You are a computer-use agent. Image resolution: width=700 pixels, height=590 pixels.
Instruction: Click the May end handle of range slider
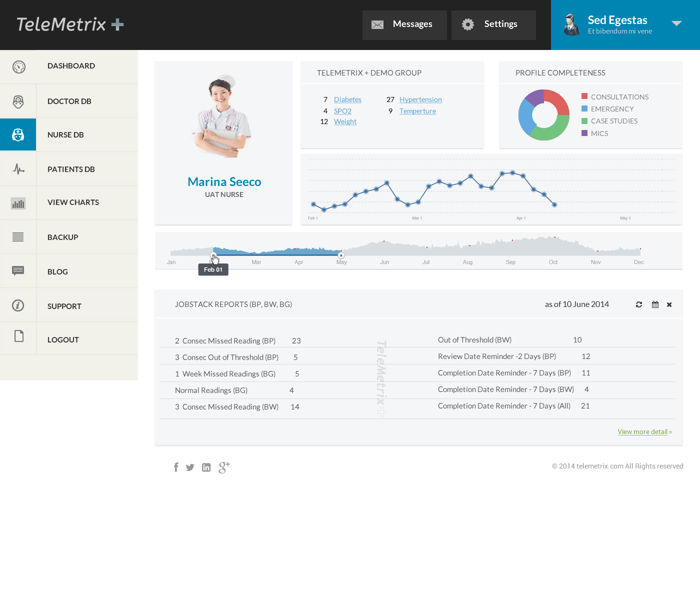click(341, 255)
